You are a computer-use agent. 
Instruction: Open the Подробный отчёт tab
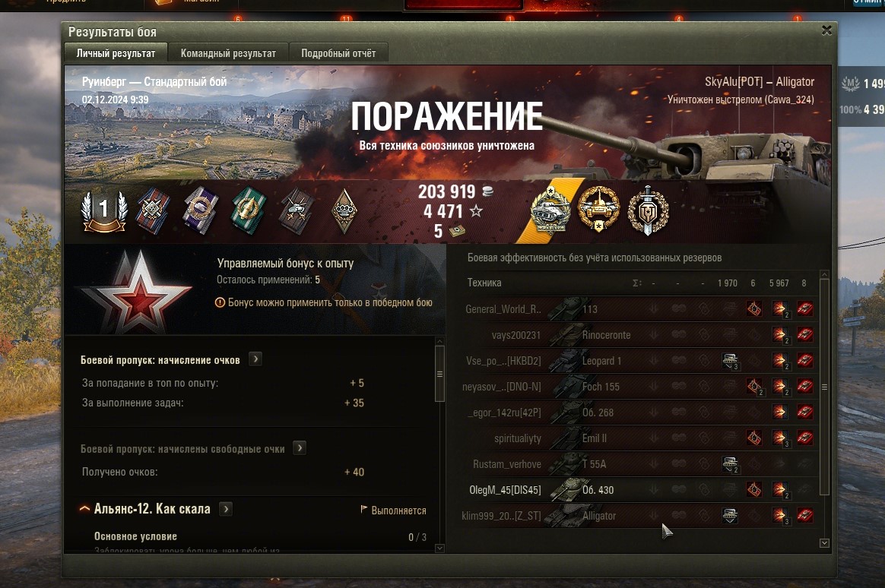(x=338, y=53)
